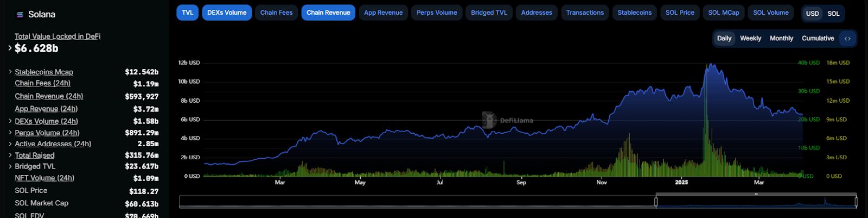Click the DefiLlama watermark logo on chart
The image size is (868, 218).
tap(489, 120)
